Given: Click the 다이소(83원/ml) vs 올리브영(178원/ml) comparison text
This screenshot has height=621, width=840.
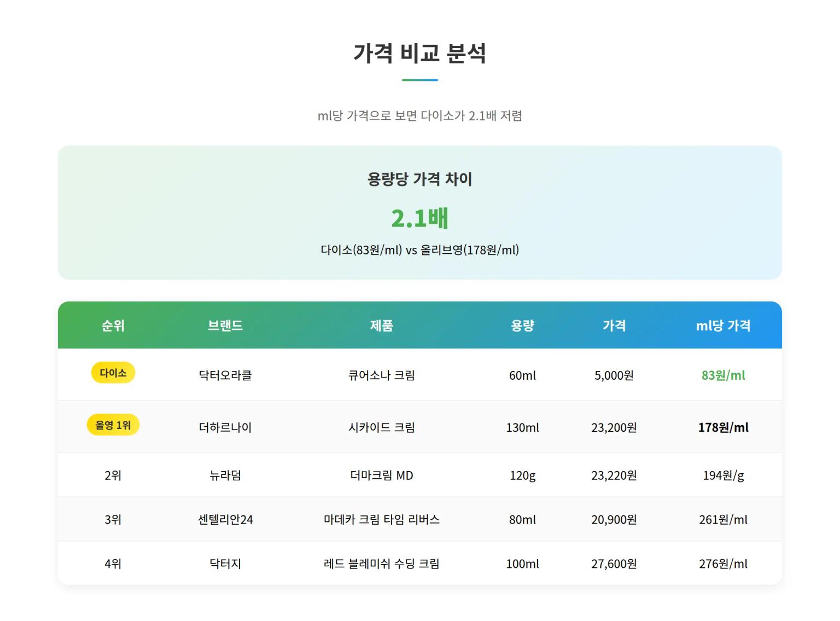Looking at the screenshot, I should coord(419,250).
